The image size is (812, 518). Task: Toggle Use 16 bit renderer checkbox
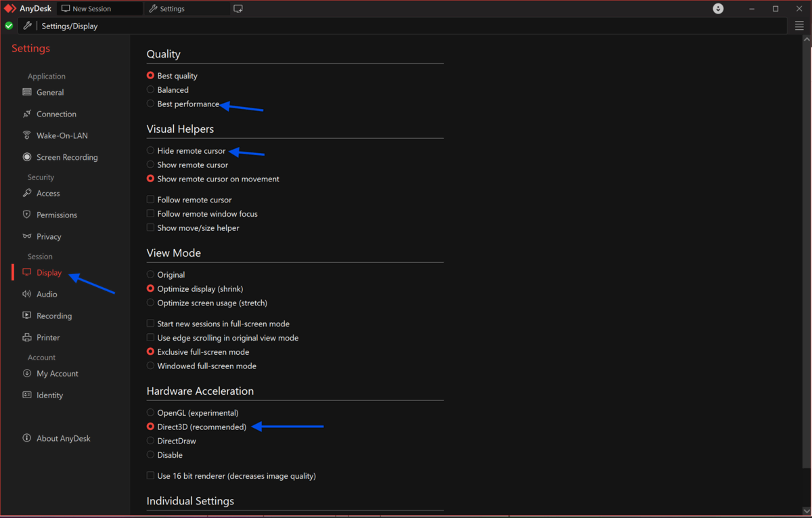151,476
